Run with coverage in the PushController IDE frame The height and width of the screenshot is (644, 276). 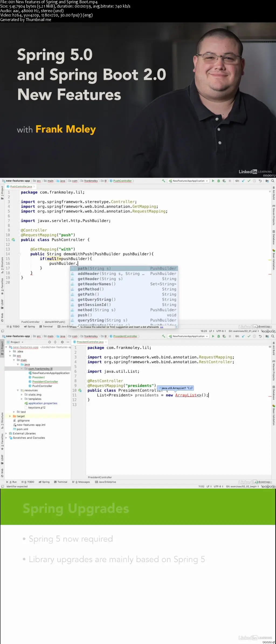(x=224, y=181)
